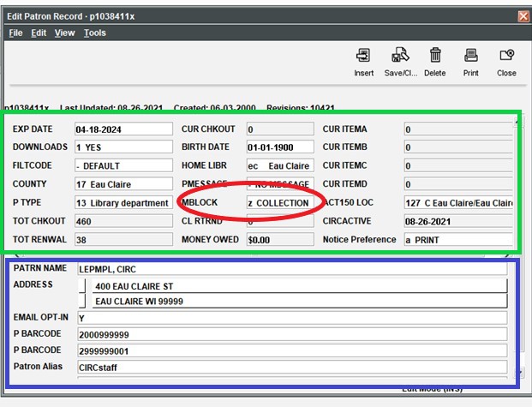The image size is (532, 407).
Task: Click the Delete trash can icon
Action: (x=435, y=56)
